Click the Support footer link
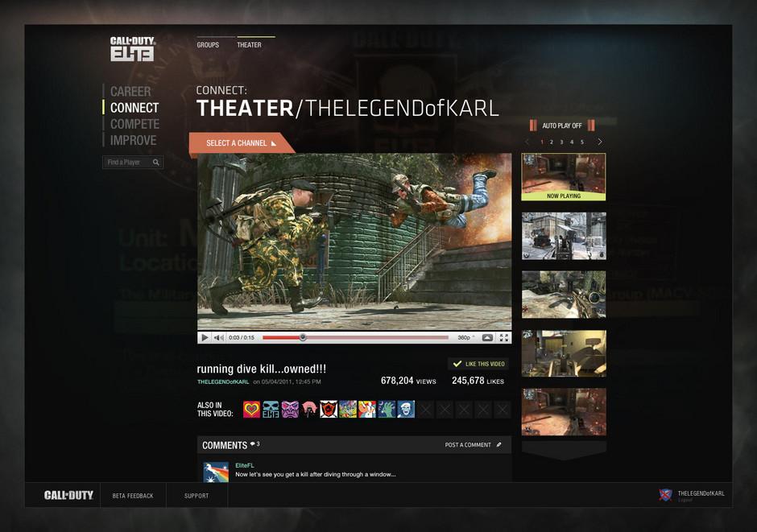This screenshot has height=532, width=757. [196, 496]
